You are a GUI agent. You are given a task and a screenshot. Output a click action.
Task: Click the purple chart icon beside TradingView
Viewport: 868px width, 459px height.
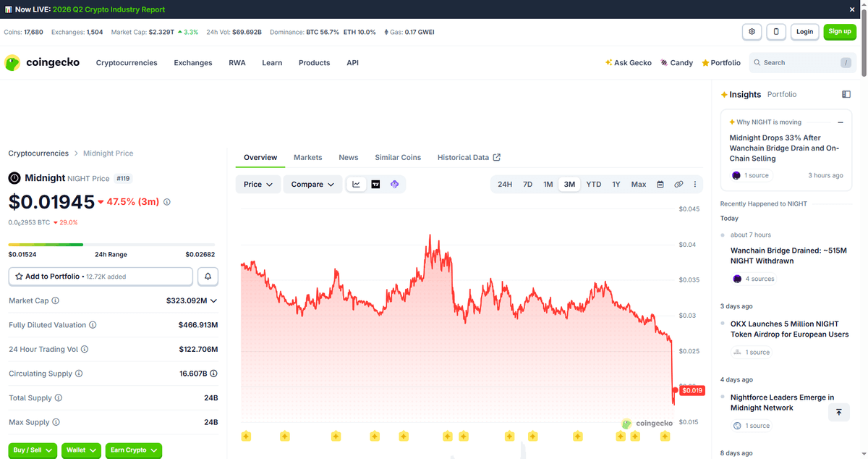[x=394, y=185]
